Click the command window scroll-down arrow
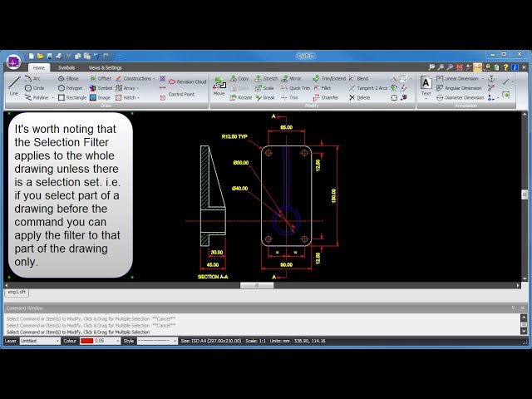 pos(524,331)
